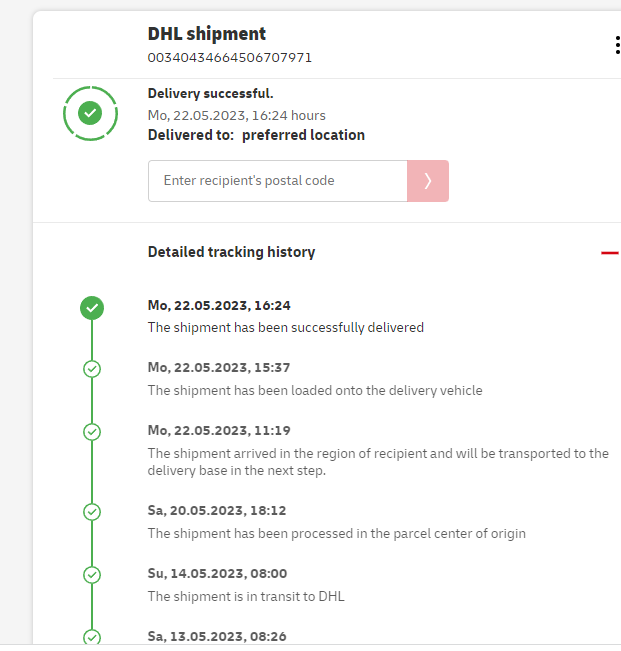Click the DHL shipment title
Screen dimensions: 621x651
(207, 35)
